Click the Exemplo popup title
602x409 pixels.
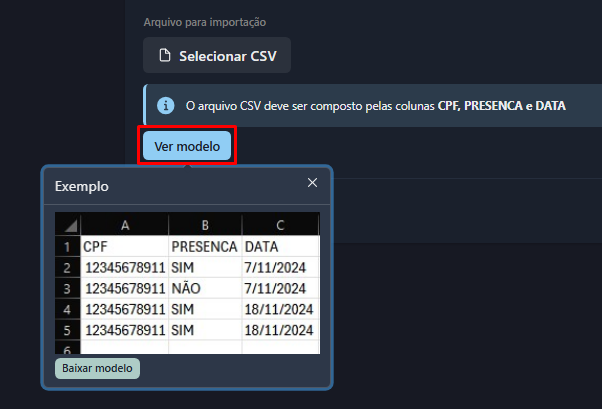coord(82,186)
